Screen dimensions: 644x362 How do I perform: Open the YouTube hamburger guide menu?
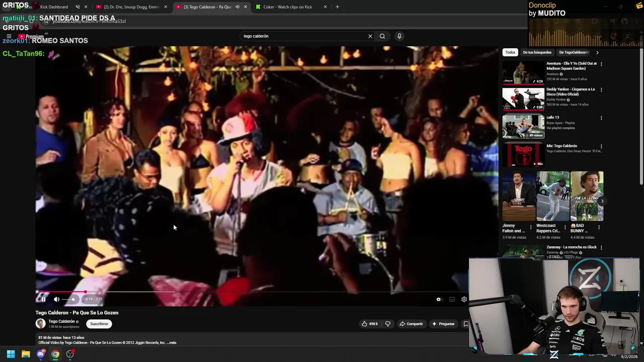9,36
